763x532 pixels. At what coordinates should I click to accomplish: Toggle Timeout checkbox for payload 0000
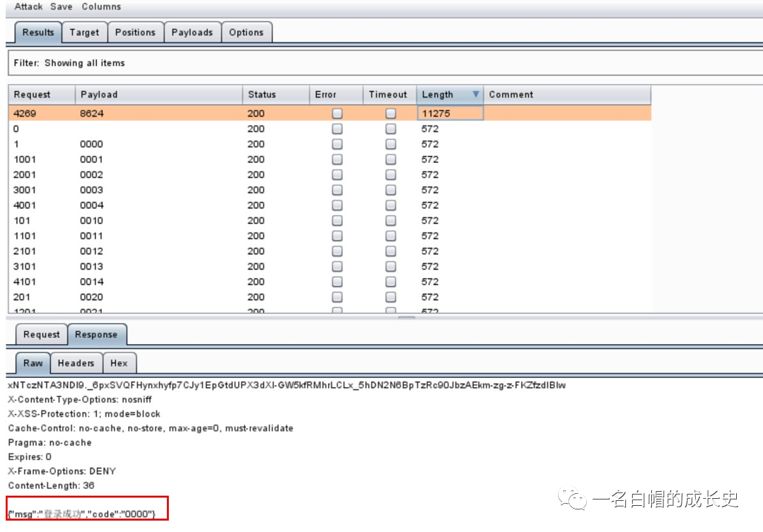(x=390, y=144)
